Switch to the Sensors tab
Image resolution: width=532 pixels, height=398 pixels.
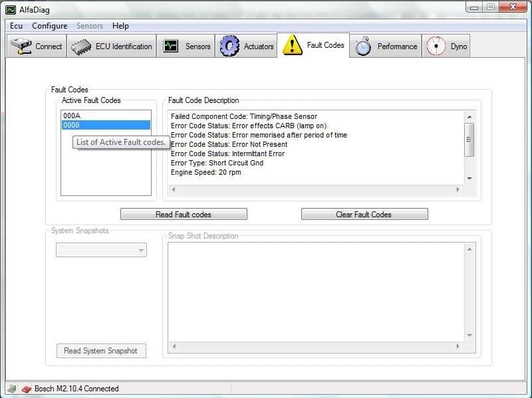coord(186,46)
